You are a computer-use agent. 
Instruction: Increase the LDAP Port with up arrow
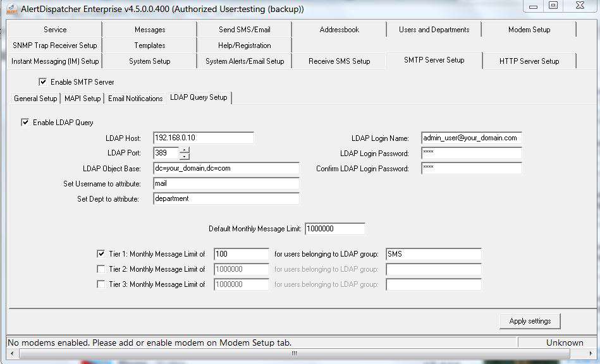185,150
